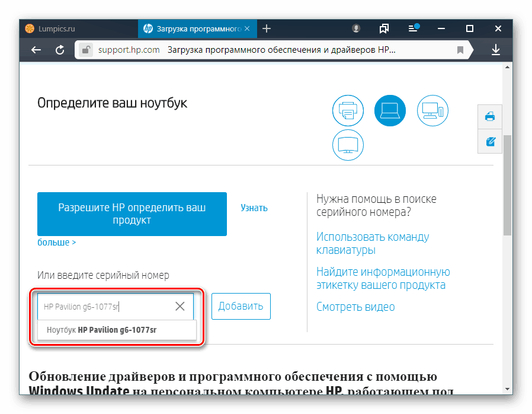The image size is (532, 414).
Task: Click the page vertical scrollbar thumb
Action: [507, 185]
